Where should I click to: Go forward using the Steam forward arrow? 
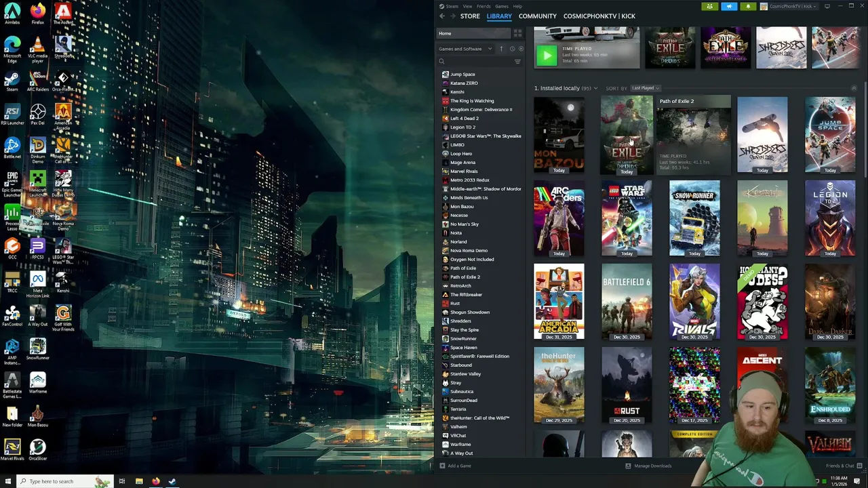pos(452,16)
